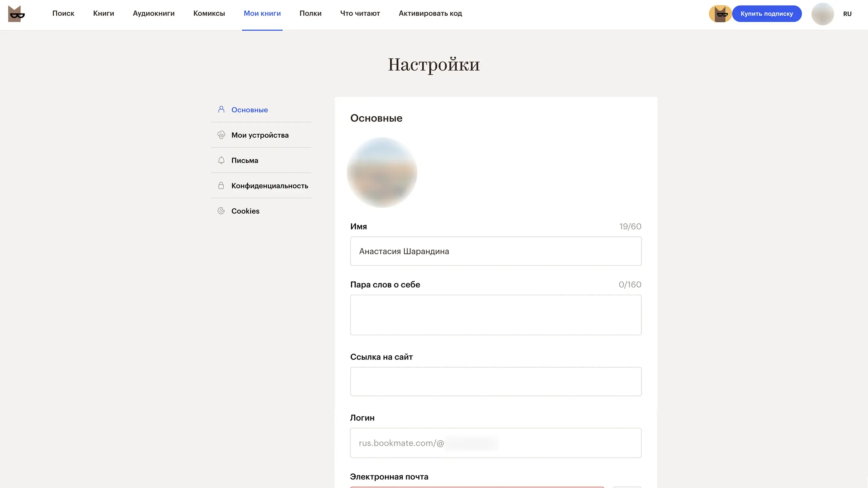Screen dimensions: 868x488
Task: Click the large profile photo thumbnail
Action: [382, 172]
